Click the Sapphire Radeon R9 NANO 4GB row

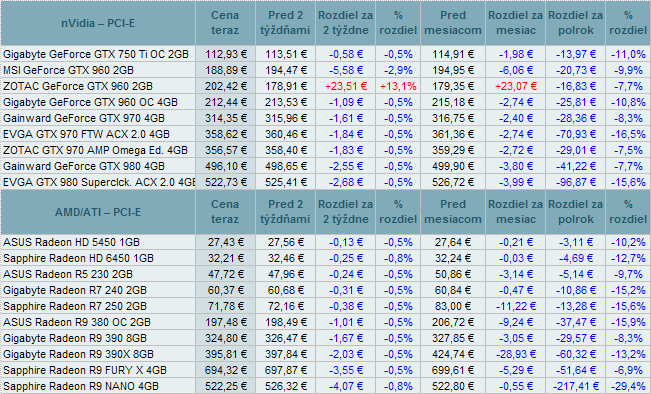point(326,386)
